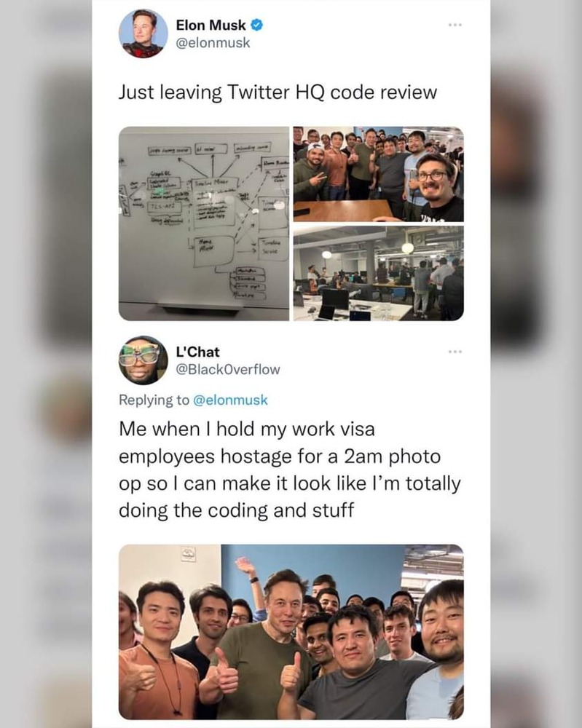Open the @BlackOverflow handle
Screen dimensions: 582x728
tap(227, 370)
